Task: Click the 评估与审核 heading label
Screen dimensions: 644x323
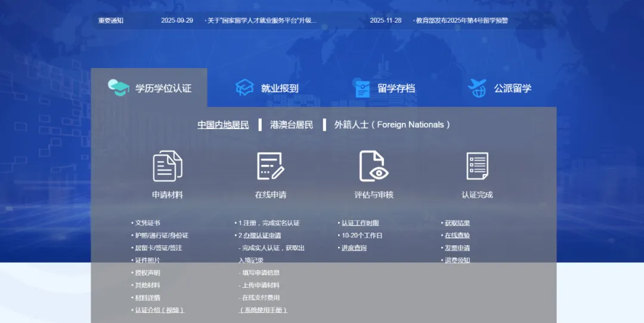Action: click(x=374, y=195)
